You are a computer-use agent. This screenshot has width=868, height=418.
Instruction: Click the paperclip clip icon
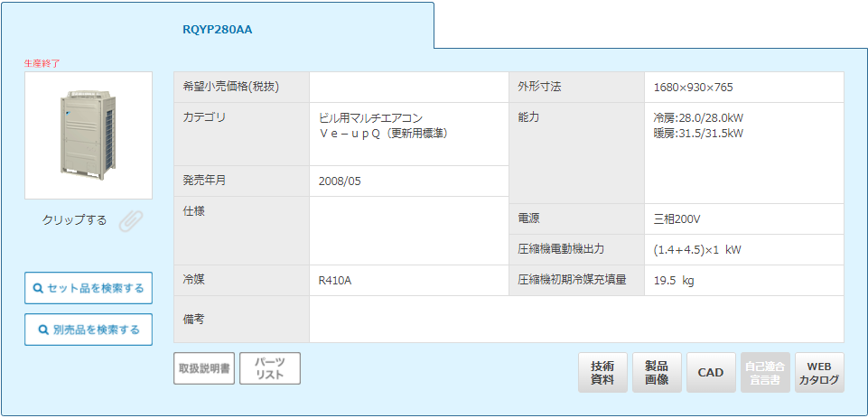pyautogui.click(x=131, y=221)
